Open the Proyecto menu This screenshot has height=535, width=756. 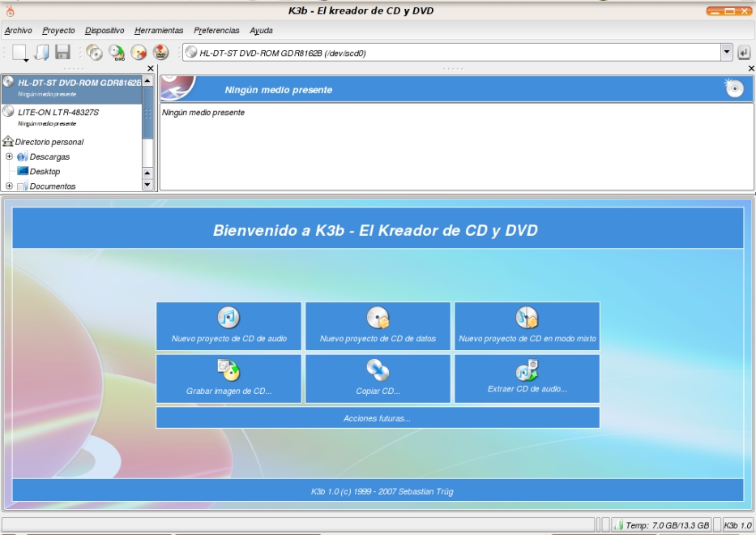[x=58, y=31]
